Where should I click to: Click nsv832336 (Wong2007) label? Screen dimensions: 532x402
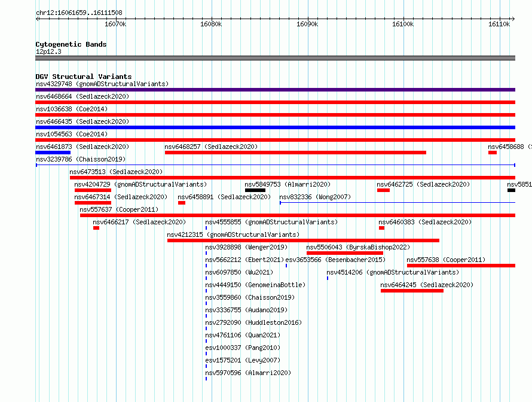315,197
